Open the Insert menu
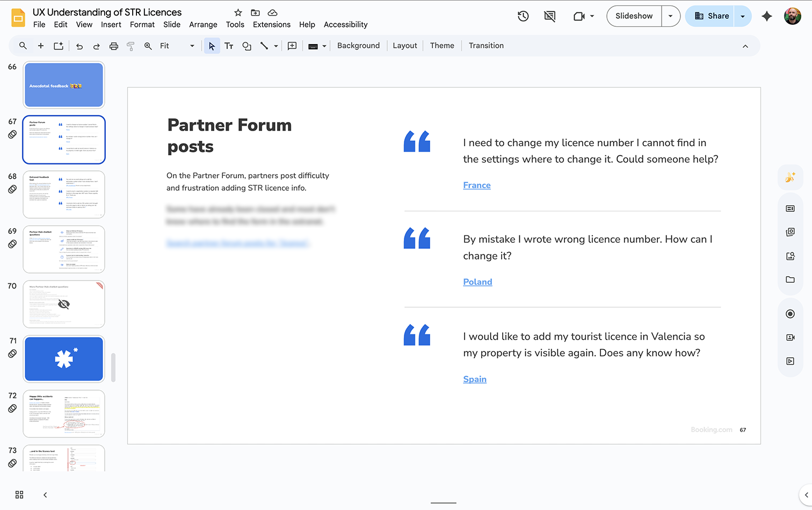Image resolution: width=812 pixels, height=510 pixels. (111, 24)
